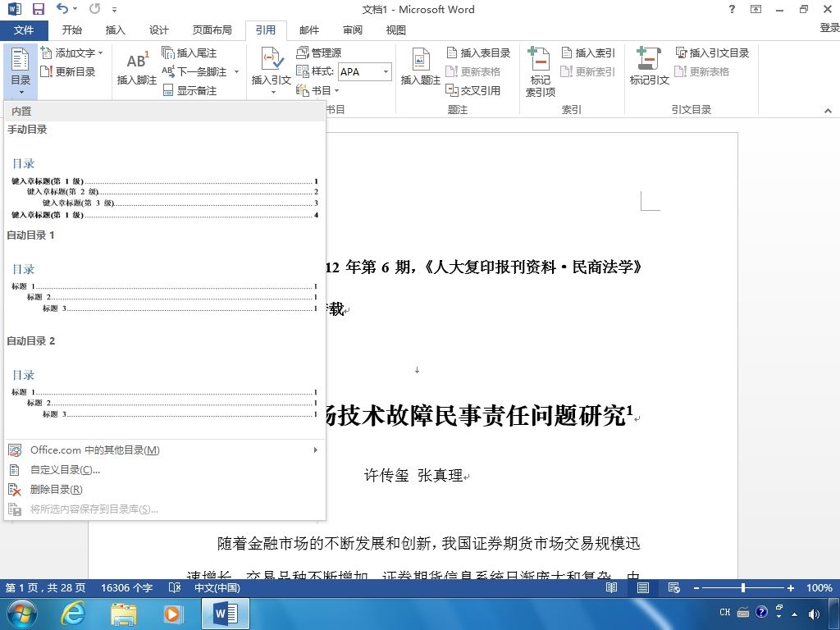Switch to the 视图 tab
The image size is (840, 630).
[x=396, y=30]
